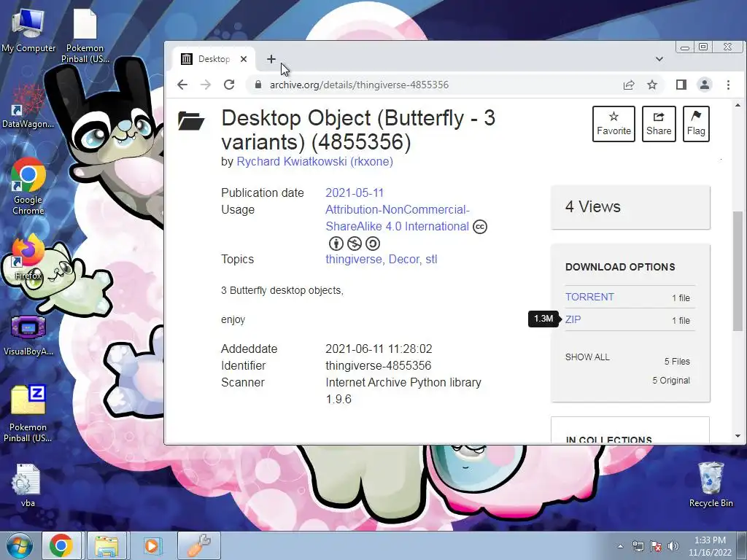Open the stl topic link

coord(431,260)
